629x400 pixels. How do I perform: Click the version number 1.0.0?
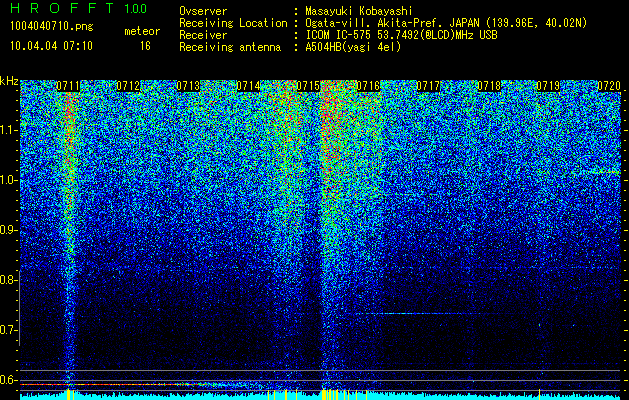tap(136, 8)
